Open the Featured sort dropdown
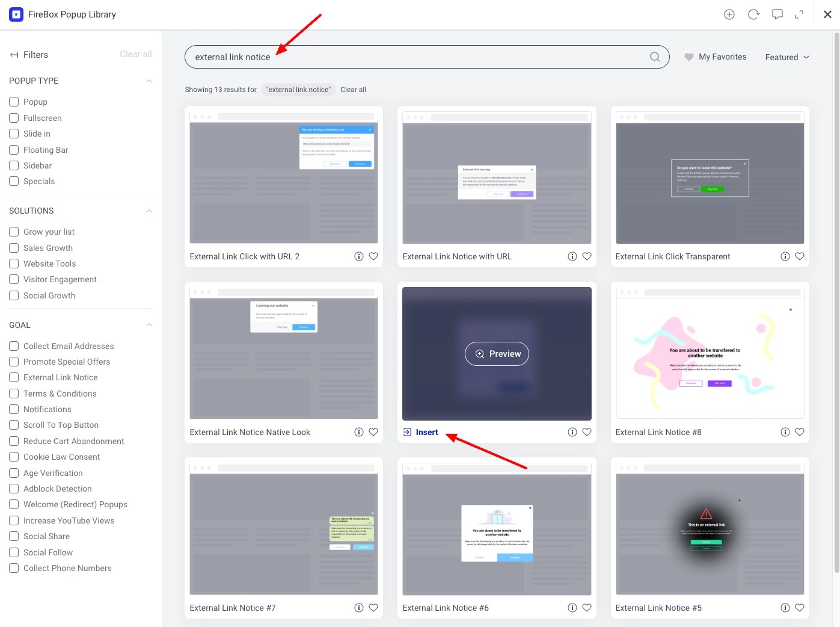 (786, 57)
